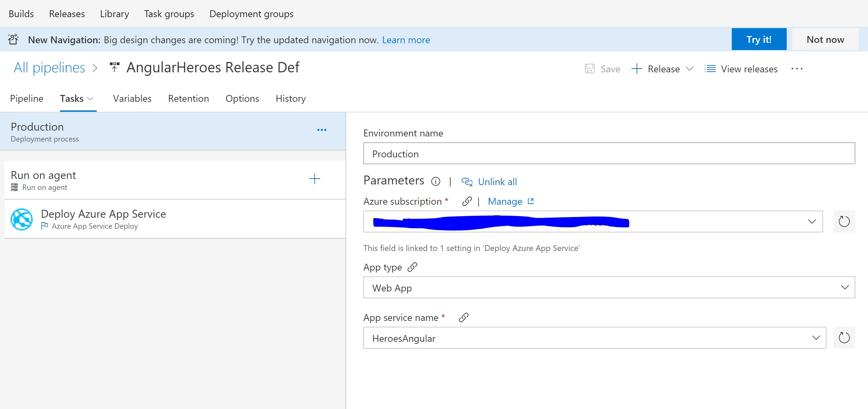Click the Not now button
The width and height of the screenshot is (868, 409).
tap(825, 39)
